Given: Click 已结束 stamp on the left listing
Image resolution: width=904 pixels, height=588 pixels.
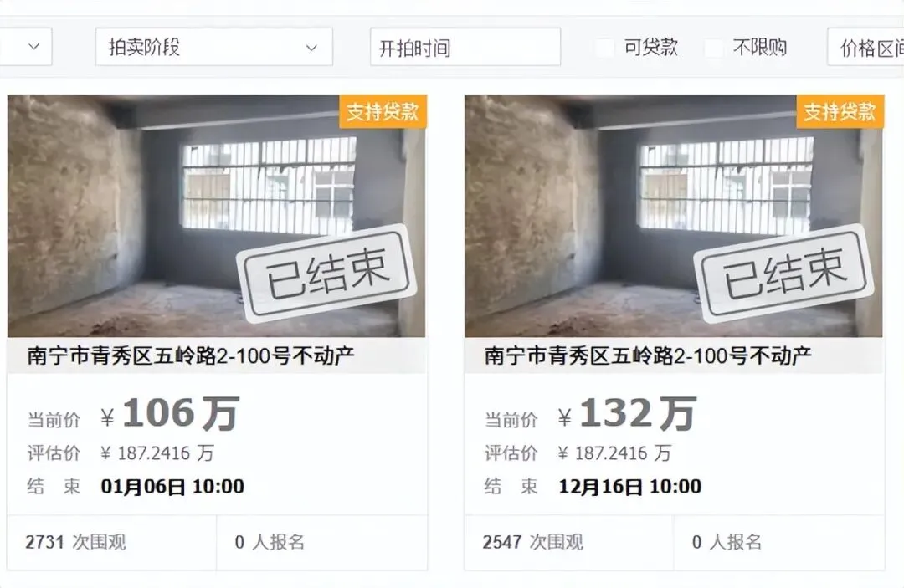Looking at the screenshot, I should (x=327, y=274).
